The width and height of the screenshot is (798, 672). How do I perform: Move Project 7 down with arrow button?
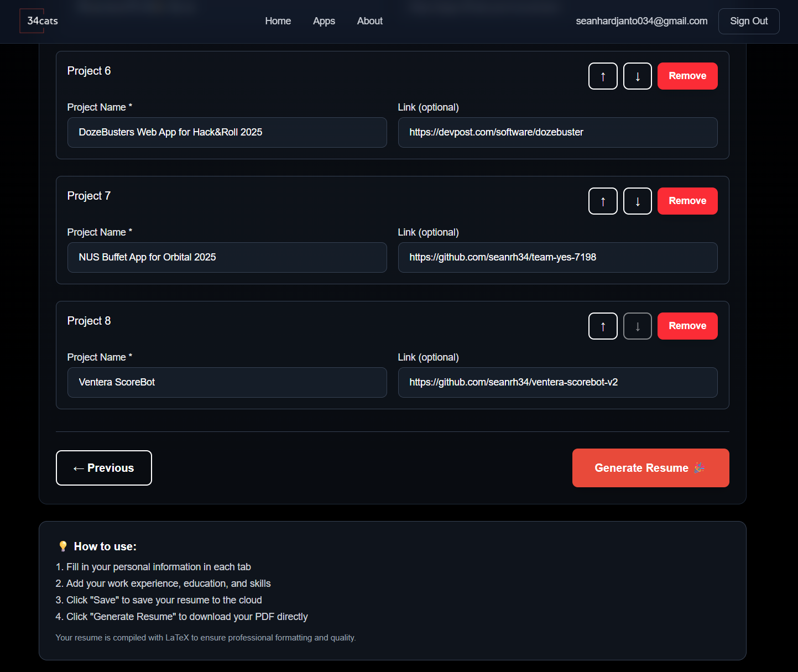click(x=638, y=201)
